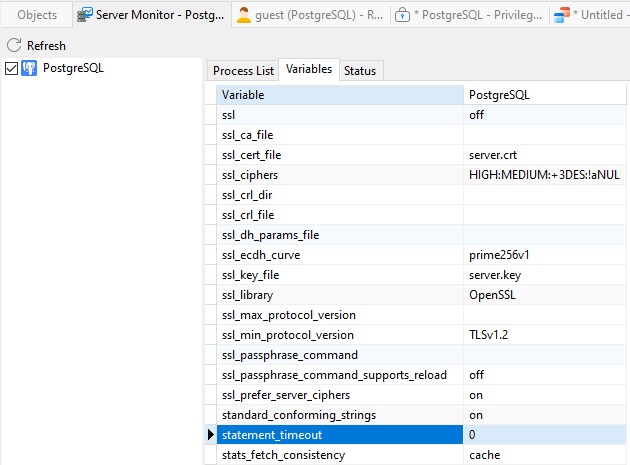Select the ssl_key_file variable
This screenshot has height=465, width=630.
click(340, 275)
